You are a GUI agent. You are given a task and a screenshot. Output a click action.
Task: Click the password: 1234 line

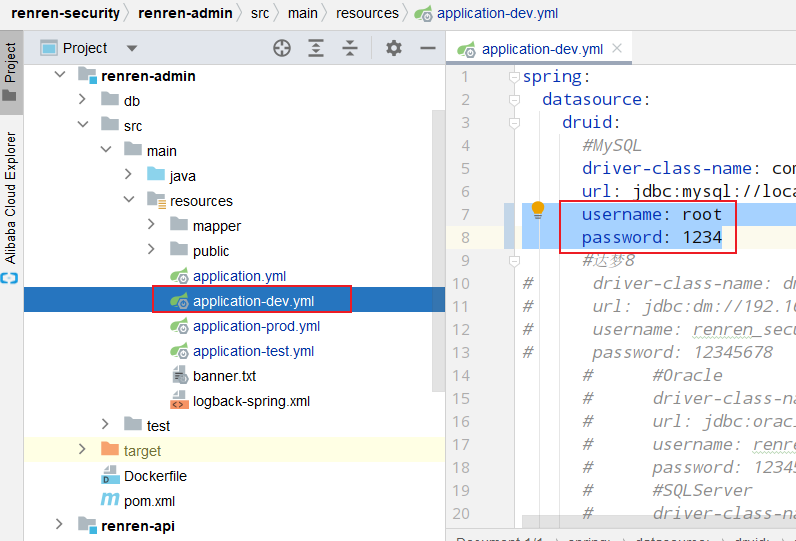[x=651, y=238]
